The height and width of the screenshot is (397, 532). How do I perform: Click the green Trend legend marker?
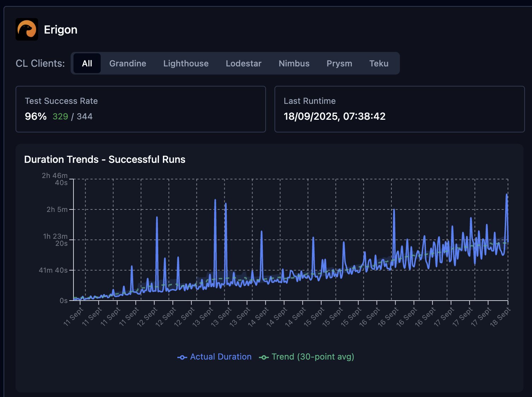tap(264, 357)
